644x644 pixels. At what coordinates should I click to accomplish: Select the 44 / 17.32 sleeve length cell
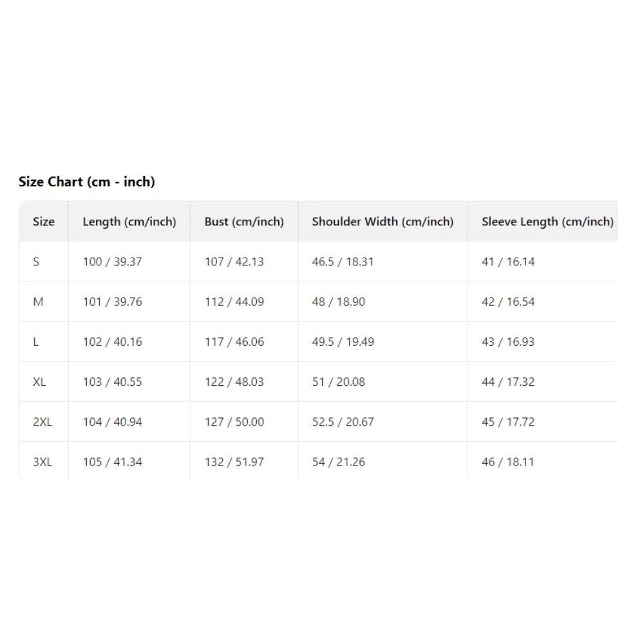tap(508, 382)
